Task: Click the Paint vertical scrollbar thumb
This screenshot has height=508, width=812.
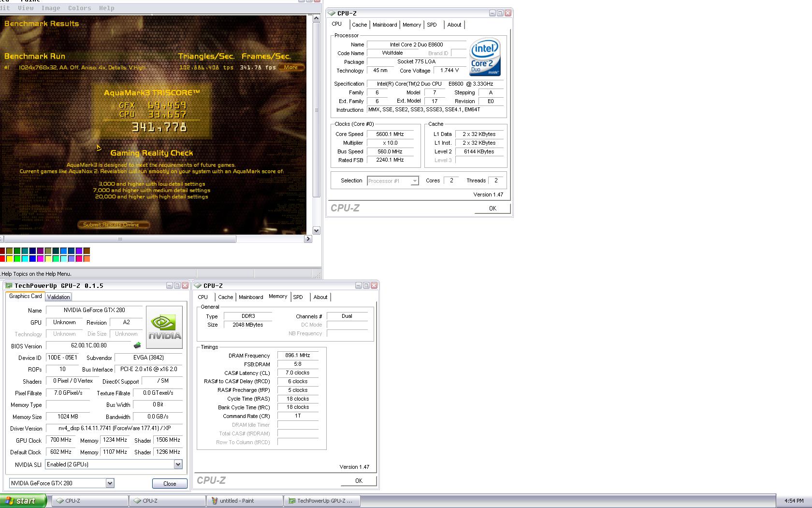Action: pyautogui.click(x=317, y=110)
